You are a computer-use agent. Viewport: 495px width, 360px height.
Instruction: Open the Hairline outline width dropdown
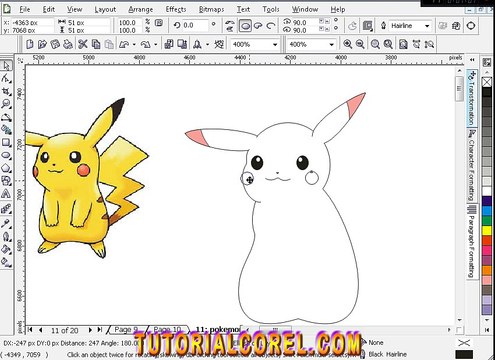pyautogui.click(x=427, y=26)
